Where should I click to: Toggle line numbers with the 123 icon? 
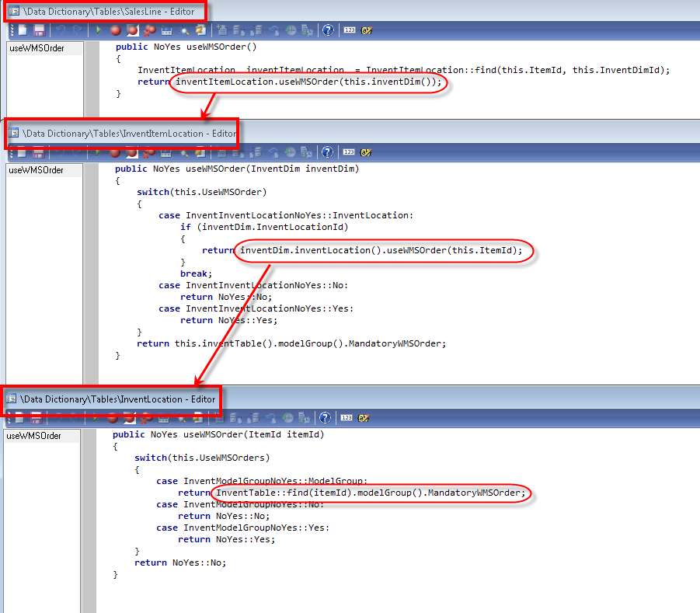pos(350,30)
